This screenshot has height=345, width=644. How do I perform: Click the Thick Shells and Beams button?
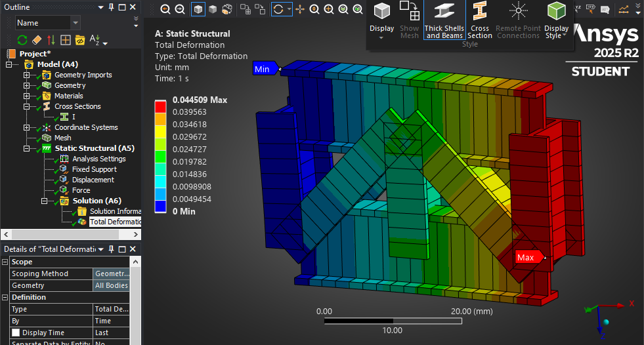[x=444, y=20]
